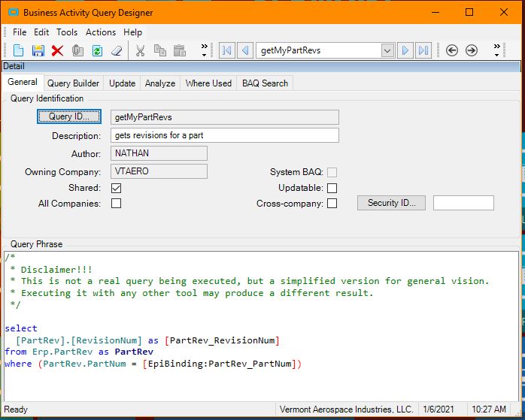Toggle the System BAQ checkbox
525x420 pixels.
pos(332,172)
